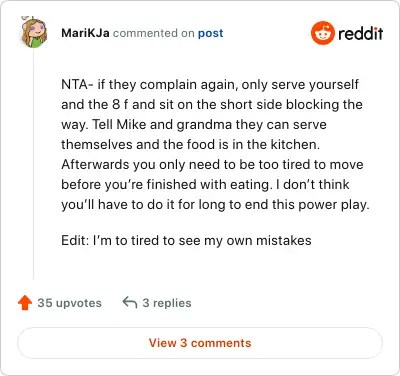The width and height of the screenshot is (400, 376).
Task: Open the MariKJa username profile
Action: (x=85, y=33)
